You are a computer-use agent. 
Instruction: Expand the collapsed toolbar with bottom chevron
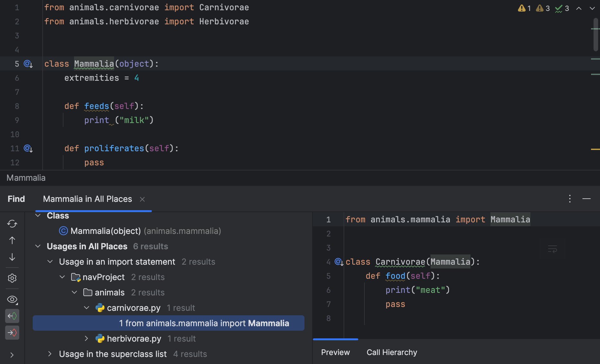click(12, 355)
